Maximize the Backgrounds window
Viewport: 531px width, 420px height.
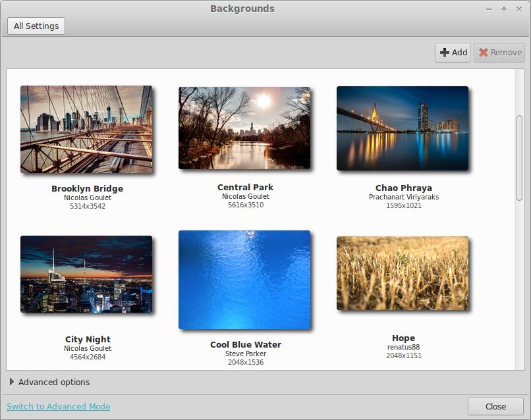(504, 9)
